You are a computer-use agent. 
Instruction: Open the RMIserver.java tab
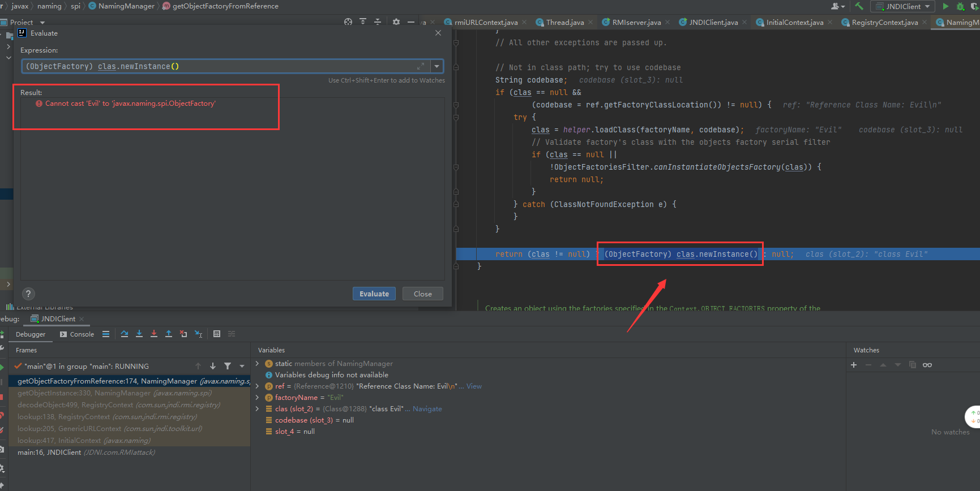tap(636, 23)
